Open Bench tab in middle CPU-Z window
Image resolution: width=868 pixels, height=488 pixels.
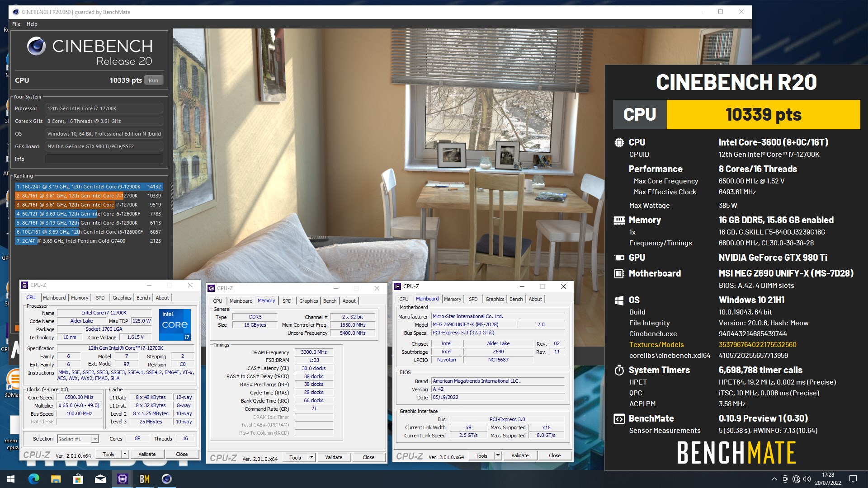330,301
